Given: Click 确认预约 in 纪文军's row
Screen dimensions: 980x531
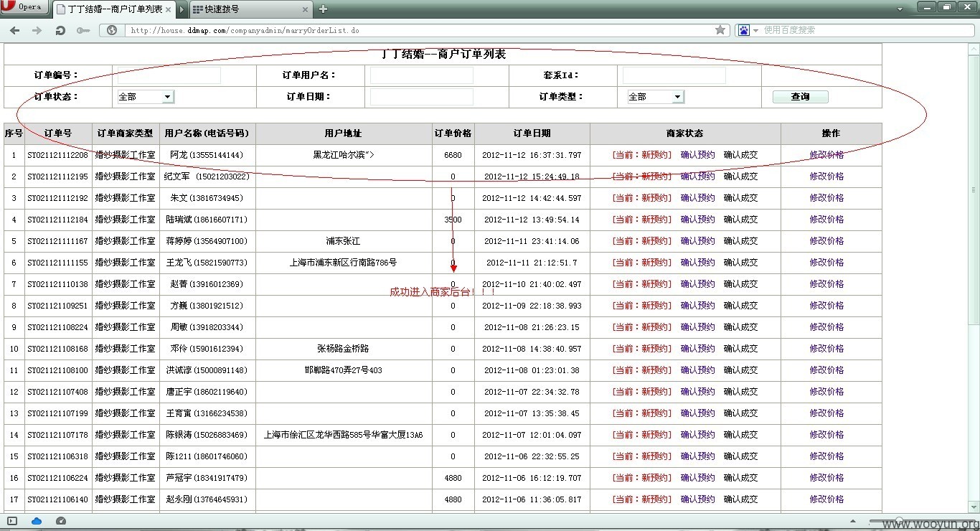Looking at the screenshot, I should [x=697, y=177].
